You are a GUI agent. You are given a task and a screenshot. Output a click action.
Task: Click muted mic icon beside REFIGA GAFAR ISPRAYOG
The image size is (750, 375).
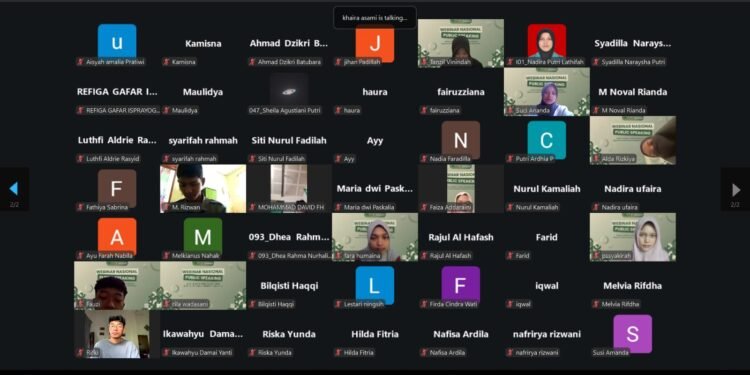pyautogui.click(x=80, y=110)
